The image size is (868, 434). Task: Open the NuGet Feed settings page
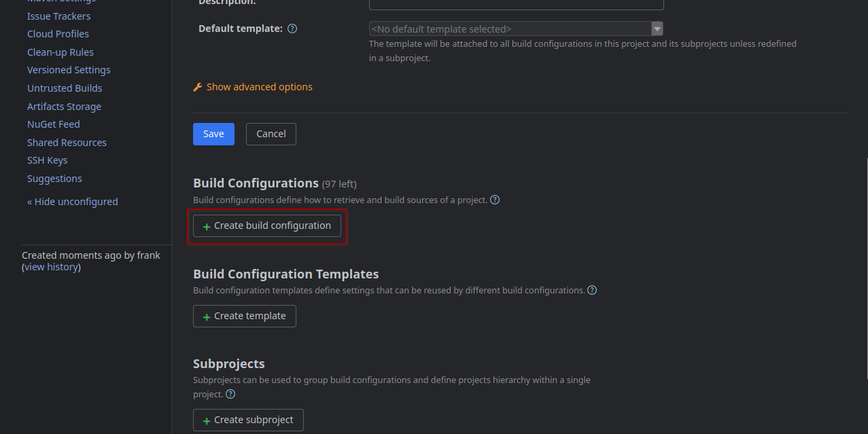click(53, 124)
